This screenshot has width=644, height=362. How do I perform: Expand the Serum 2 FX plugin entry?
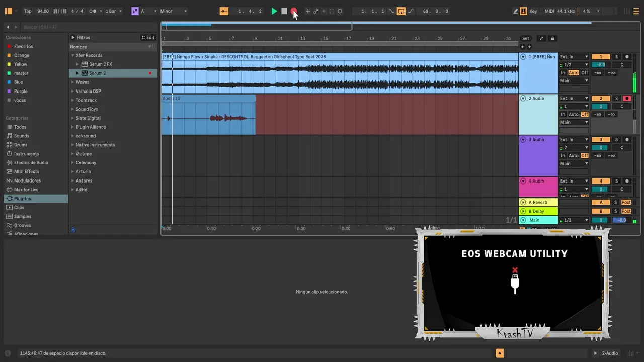78,64
